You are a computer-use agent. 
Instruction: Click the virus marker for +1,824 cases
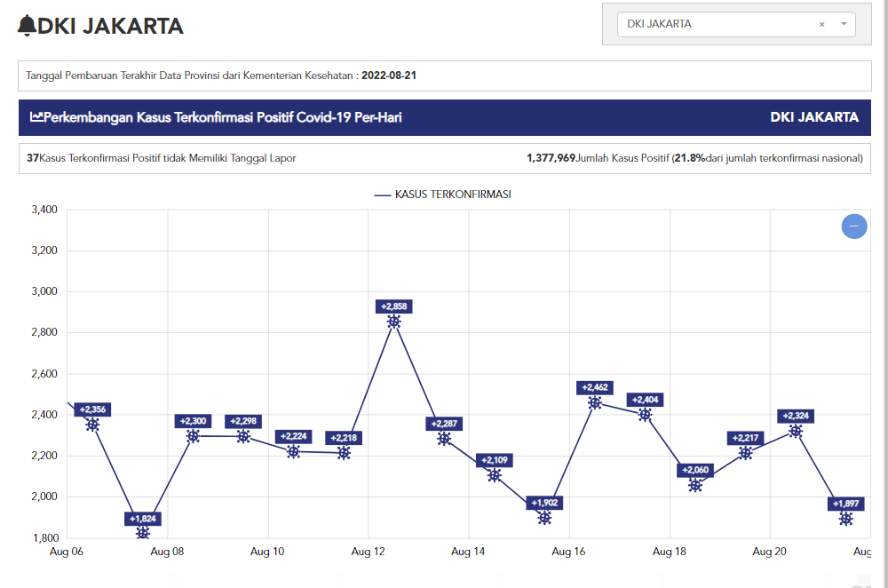[x=143, y=533]
